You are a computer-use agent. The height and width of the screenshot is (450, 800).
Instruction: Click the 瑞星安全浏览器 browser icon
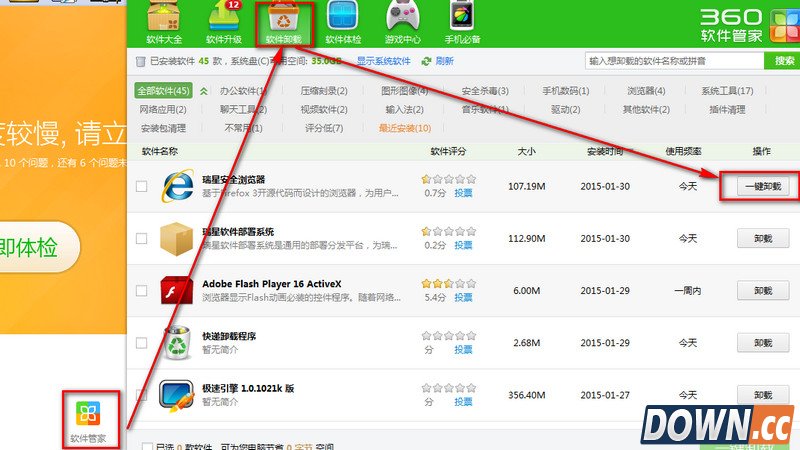pos(177,186)
